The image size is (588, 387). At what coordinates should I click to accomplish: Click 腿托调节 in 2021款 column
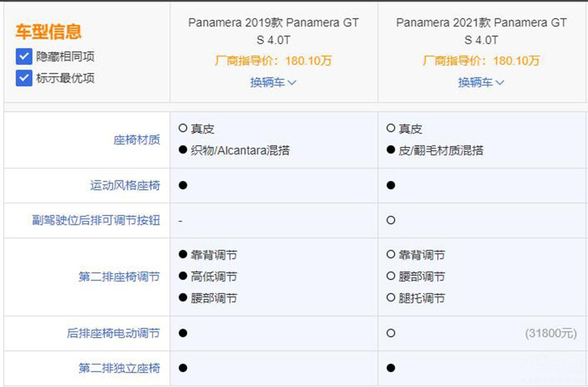[422, 298]
